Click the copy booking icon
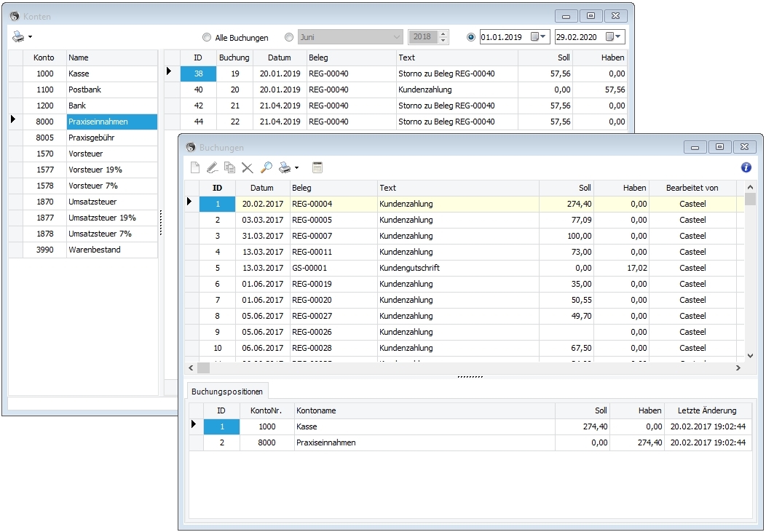This screenshot has height=532, width=766. (x=229, y=167)
